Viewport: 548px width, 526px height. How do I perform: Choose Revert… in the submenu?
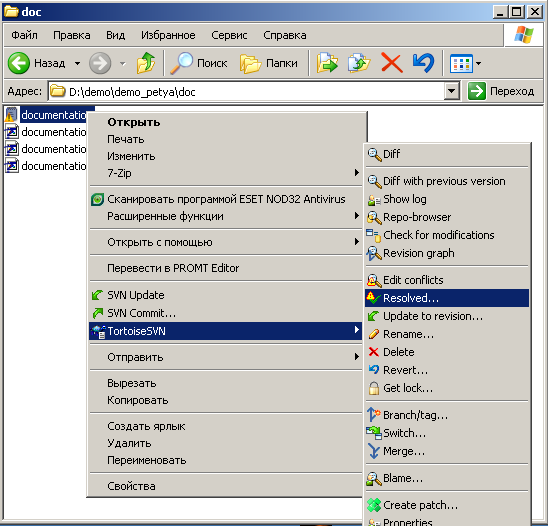[447, 370]
